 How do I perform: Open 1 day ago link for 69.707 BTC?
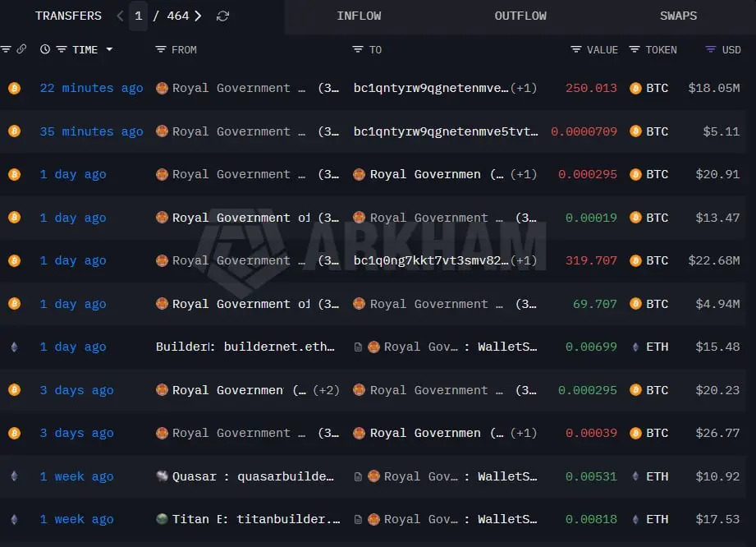[x=73, y=305]
